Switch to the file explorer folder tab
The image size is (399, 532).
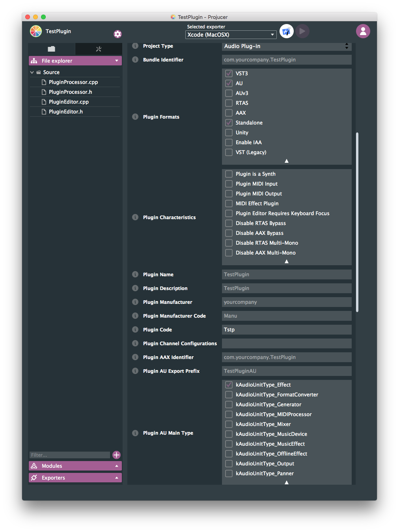tap(52, 49)
